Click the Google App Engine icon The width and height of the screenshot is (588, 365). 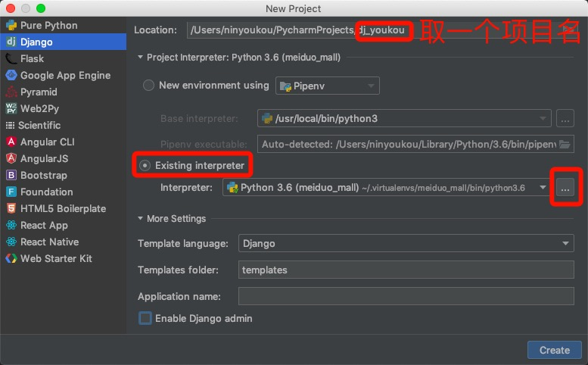11,75
